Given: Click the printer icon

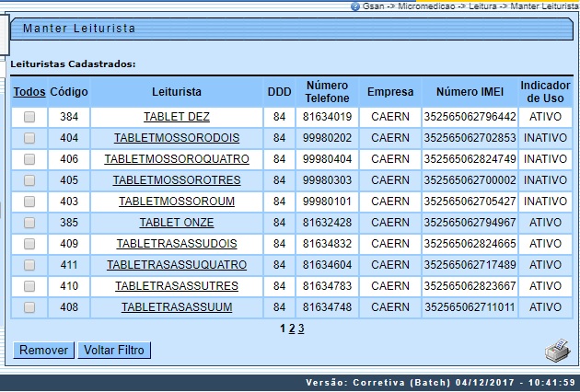Looking at the screenshot, I should (x=557, y=350).
